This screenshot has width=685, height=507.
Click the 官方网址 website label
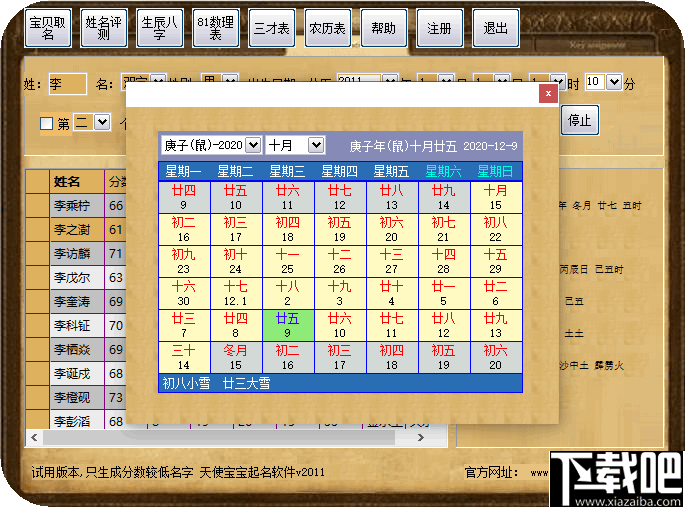click(x=491, y=472)
